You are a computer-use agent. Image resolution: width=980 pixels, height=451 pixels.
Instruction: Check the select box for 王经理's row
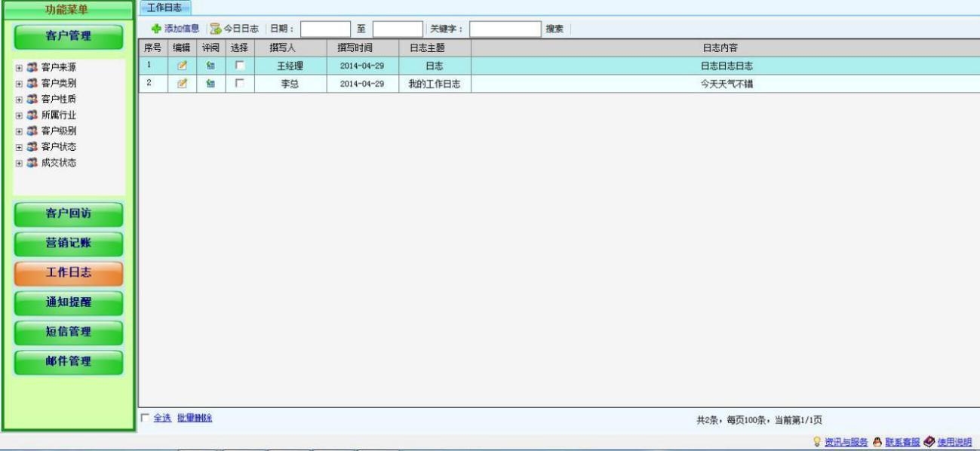point(239,66)
